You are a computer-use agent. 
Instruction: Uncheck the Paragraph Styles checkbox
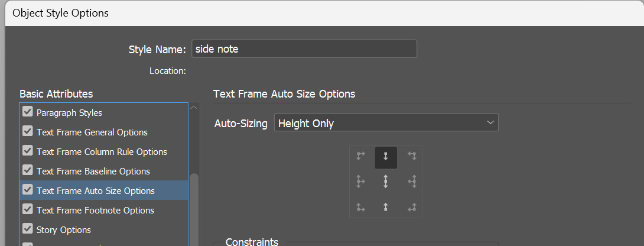tap(27, 112)
